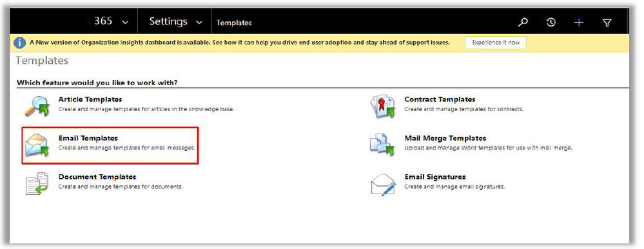The height and width of the screenshot is (249, 644).
Task: Open the Email Signatures link
Action: (x=435, y=177)
